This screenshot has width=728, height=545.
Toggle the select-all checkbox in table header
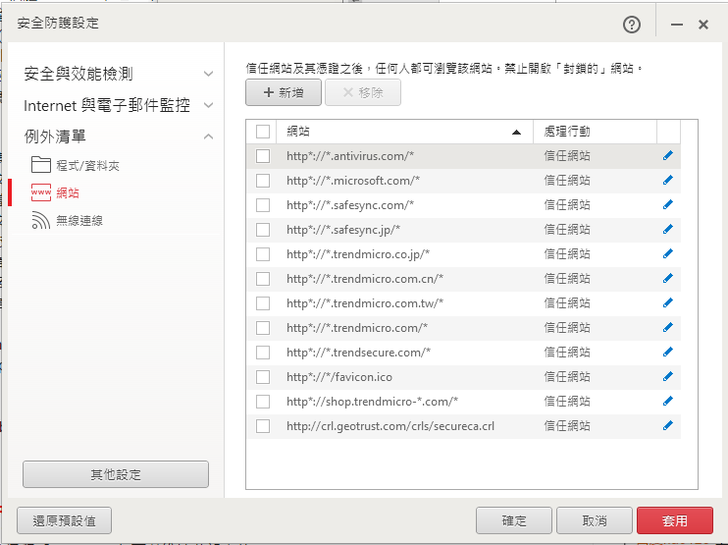click(263, 131)
